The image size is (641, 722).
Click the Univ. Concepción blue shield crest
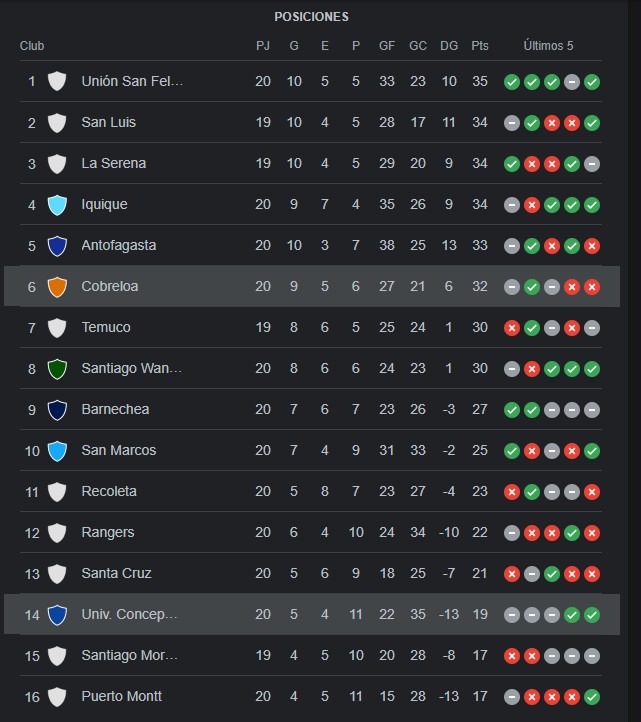pyautogui.click(x=57, y=615)
